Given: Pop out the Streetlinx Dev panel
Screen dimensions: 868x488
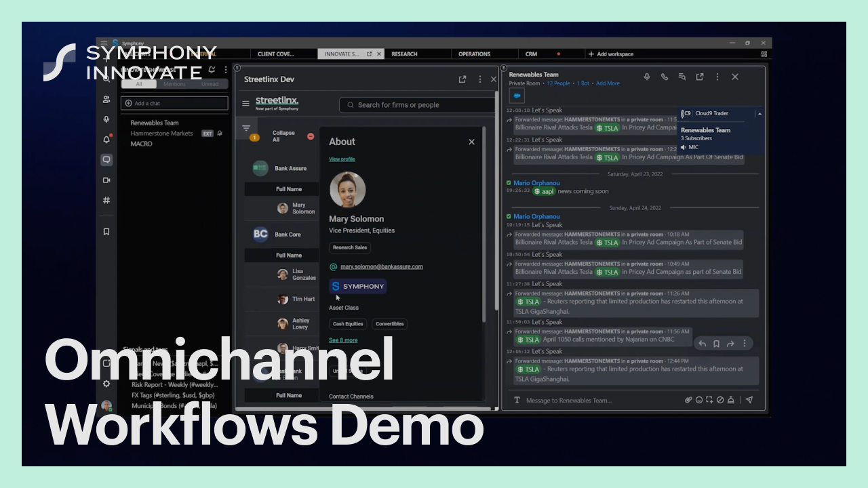Looking at the screenshot, I should click(x=462, y=79).
